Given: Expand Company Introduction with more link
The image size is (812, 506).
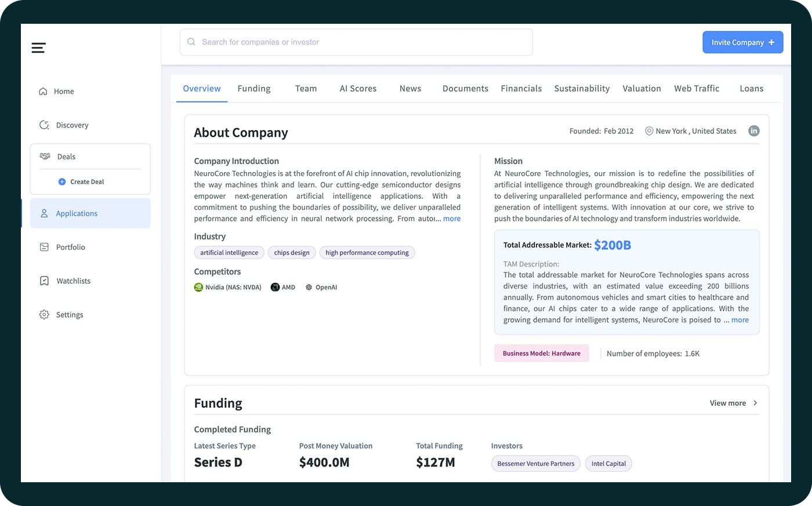Looking at the screenshot, I should (x=452, y=219).
